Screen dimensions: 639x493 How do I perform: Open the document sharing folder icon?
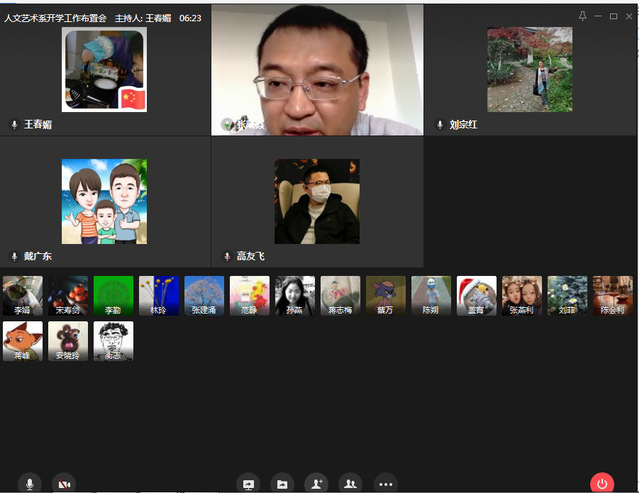tap(282, 483)
